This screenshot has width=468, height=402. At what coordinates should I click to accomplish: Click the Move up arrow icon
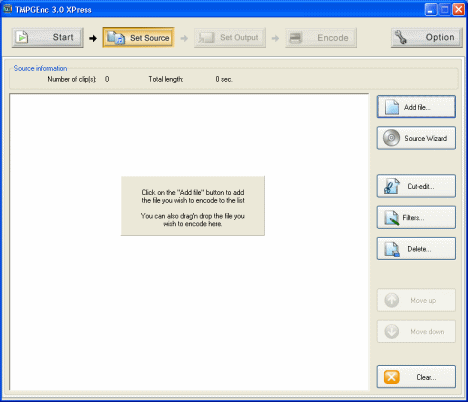392,300
